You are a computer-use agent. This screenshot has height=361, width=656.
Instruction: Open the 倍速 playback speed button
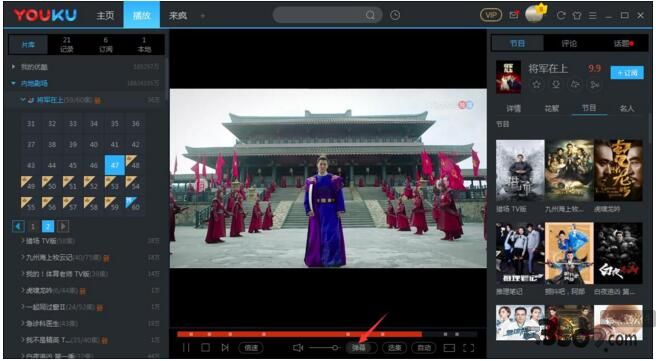pos(251,348)
